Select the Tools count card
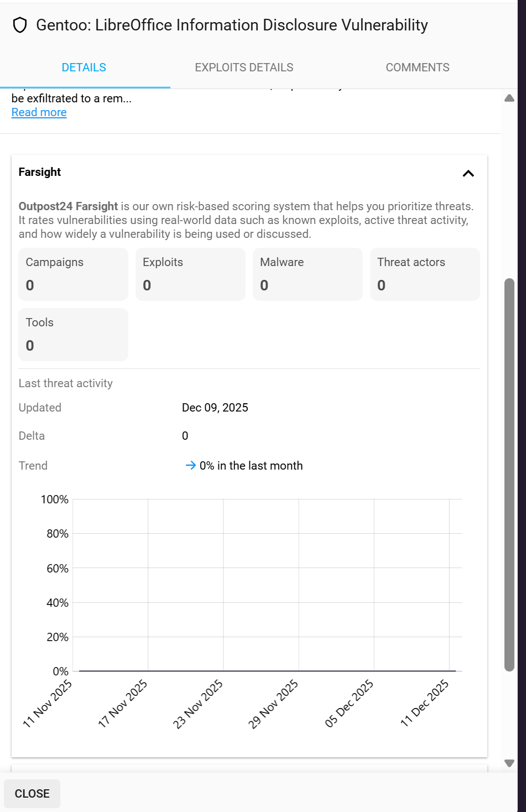 tap(74, 335)
